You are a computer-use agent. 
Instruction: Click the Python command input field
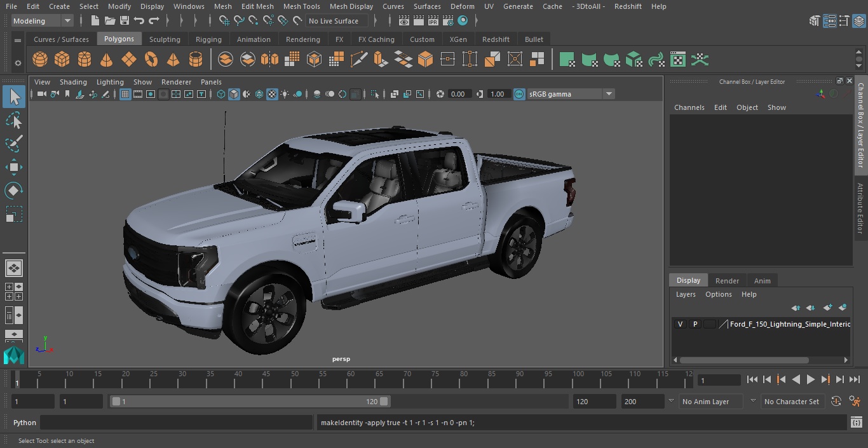click(177, 423)
